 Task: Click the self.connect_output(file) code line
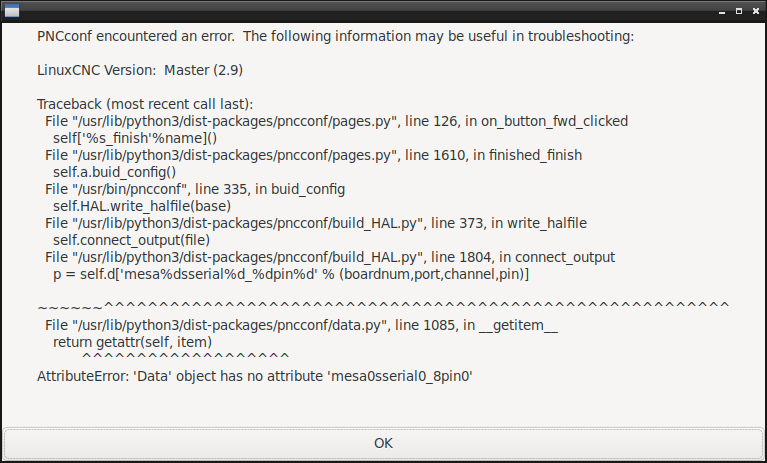click(x=132, y=240)
